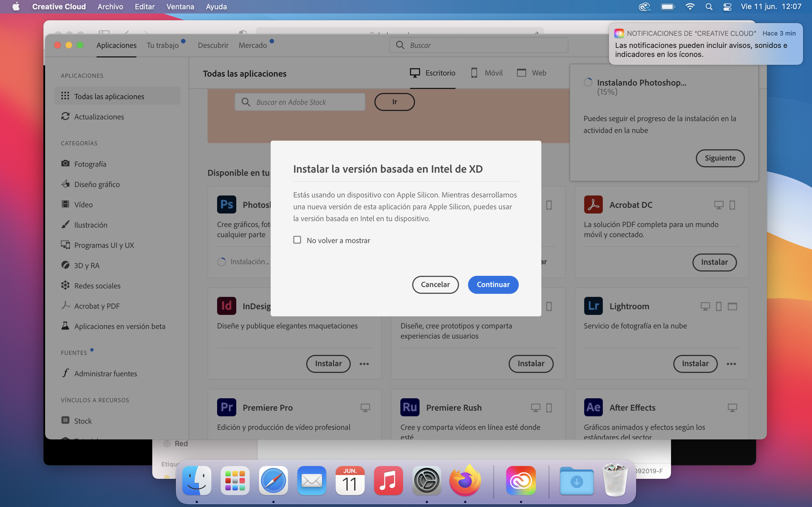Check the No volver a mostrar checkbox

coord(297,240)
